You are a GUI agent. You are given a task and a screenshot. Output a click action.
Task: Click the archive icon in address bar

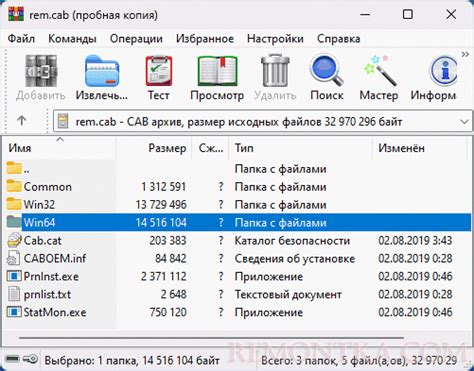(63, 121)
